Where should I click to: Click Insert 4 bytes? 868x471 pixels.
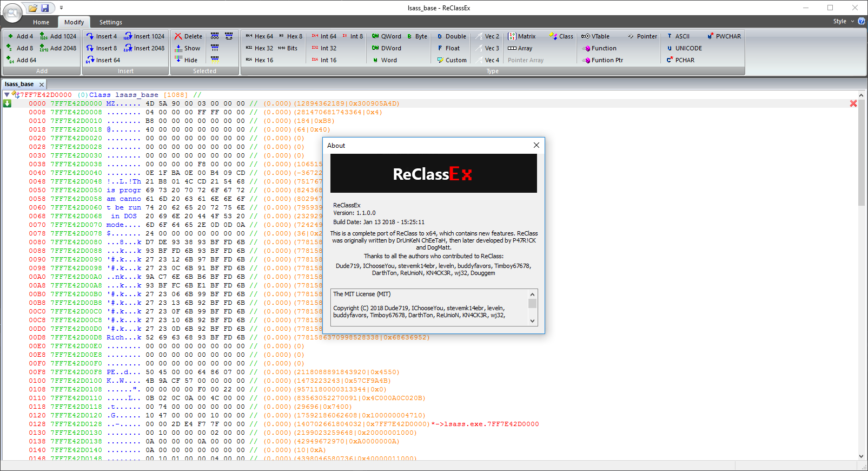point(102,36)
